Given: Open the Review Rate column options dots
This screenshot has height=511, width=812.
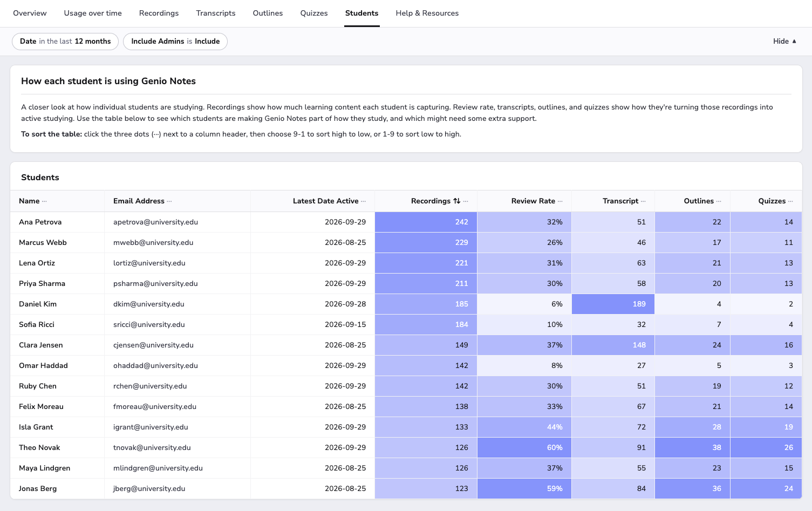Looking at the screenshot, I should (x=560, y=201).
